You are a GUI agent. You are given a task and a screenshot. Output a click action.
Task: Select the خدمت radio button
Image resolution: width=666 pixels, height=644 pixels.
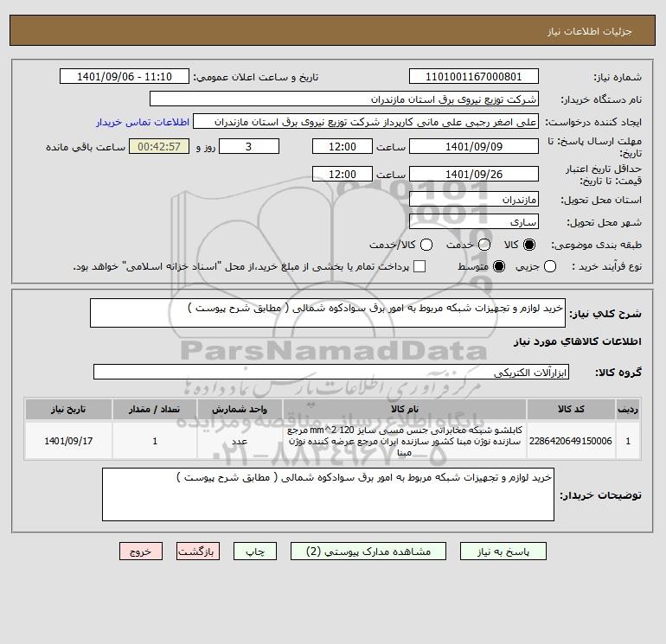(x=484, y=245)
